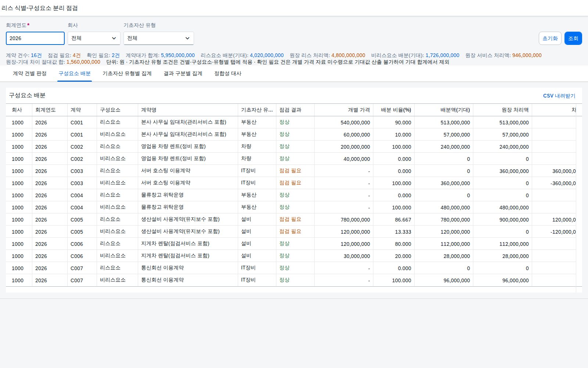The image size is (588, 368).
Task: Select the 구성요소 배분 tab
Action: tap(75, 73)
